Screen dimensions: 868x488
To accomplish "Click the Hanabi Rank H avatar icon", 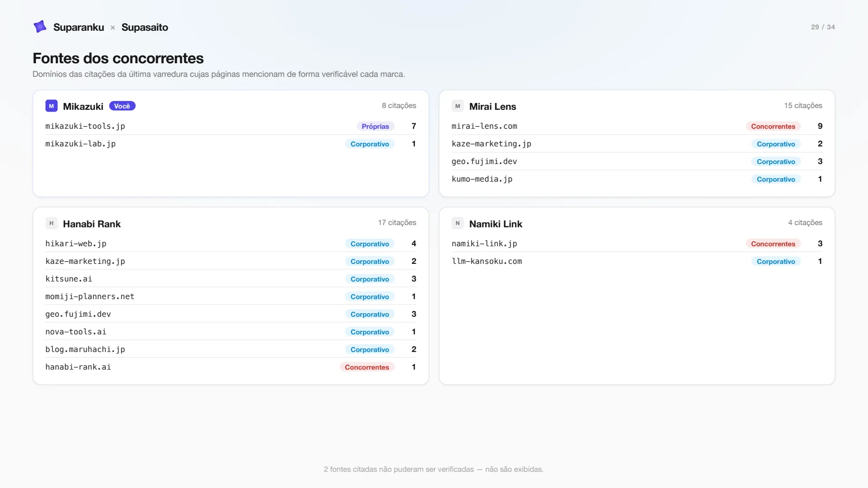I will [52, 223].
